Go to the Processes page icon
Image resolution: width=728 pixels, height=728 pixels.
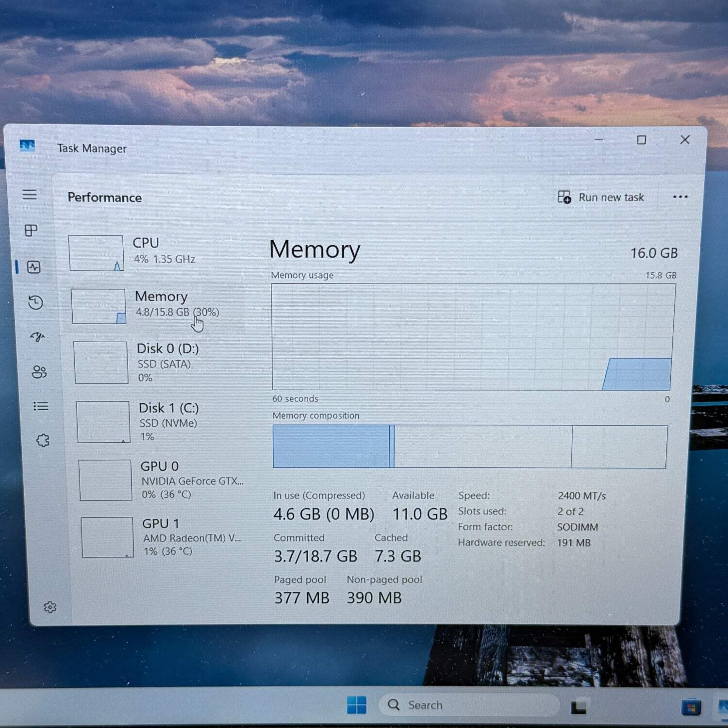[31, 230]
